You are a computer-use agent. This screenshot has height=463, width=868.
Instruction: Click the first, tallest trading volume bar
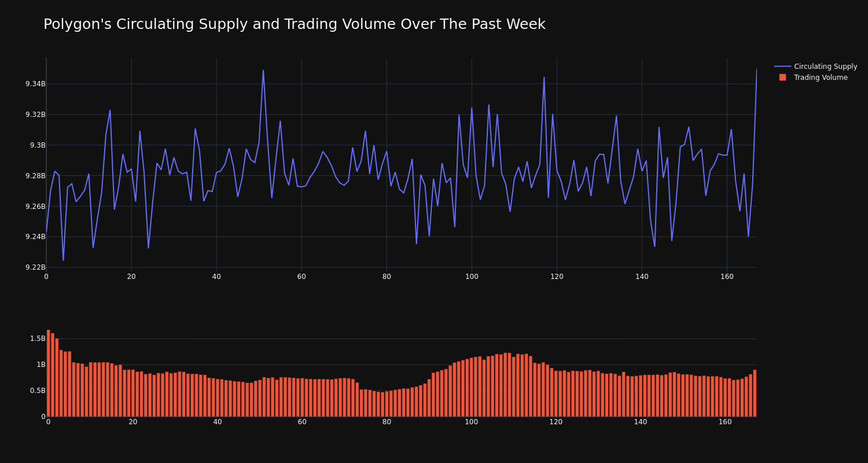[x=48, y=373]
